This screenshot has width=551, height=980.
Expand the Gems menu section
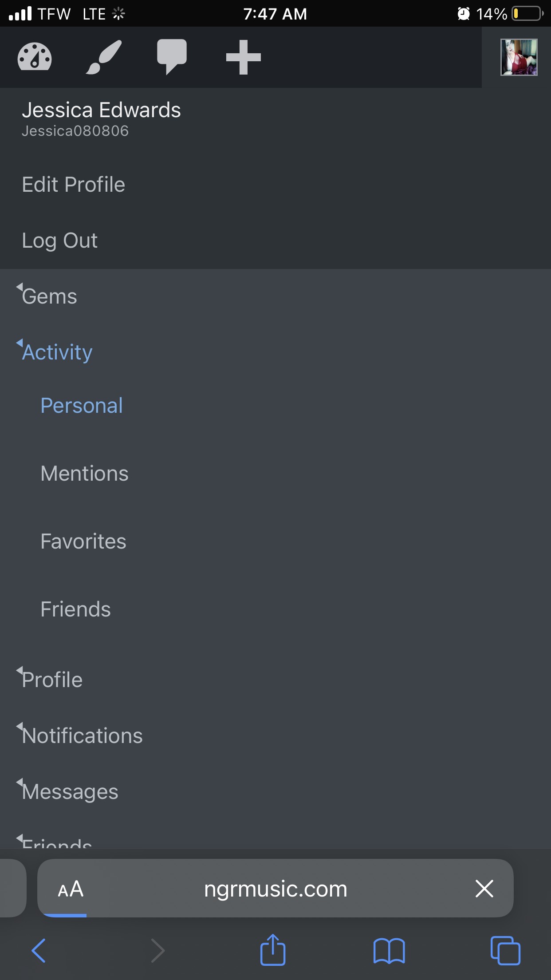49,296
